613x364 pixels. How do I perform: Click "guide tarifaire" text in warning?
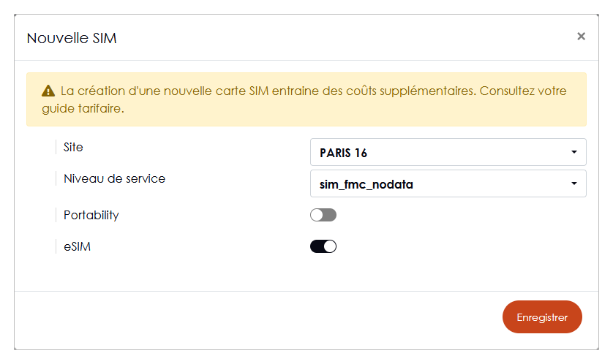[x=83, y=109]
